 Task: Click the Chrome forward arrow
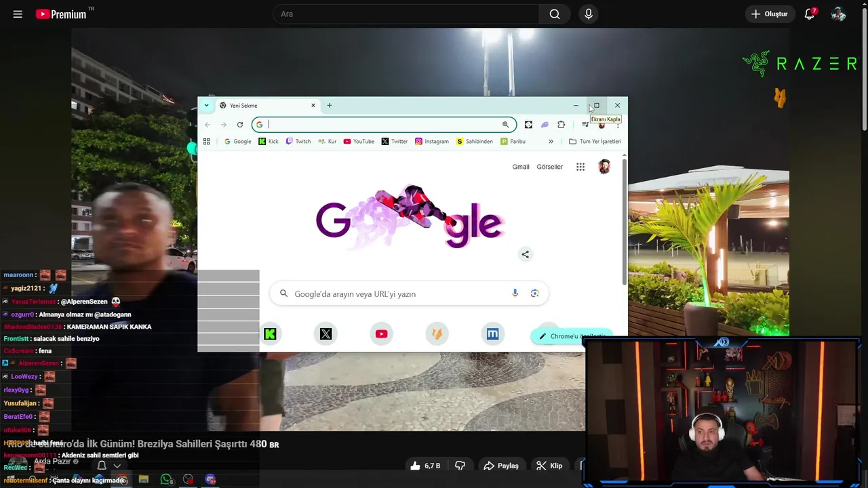(x=224, y=125)
